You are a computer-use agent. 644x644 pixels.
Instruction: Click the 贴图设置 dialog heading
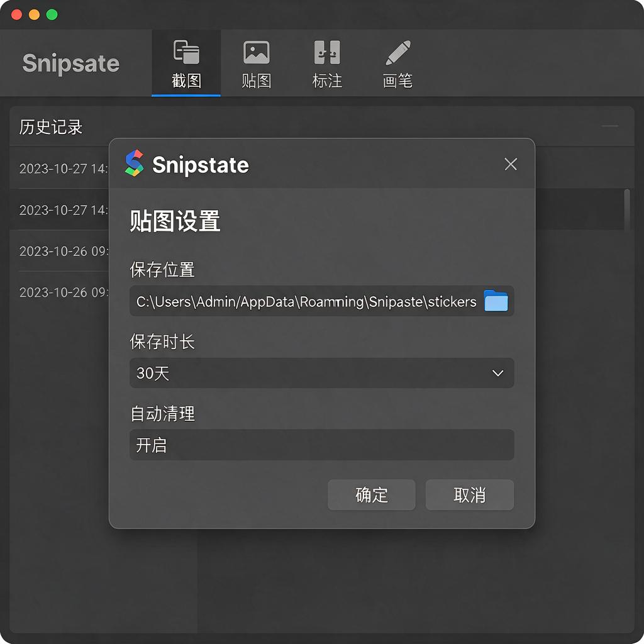175,221
